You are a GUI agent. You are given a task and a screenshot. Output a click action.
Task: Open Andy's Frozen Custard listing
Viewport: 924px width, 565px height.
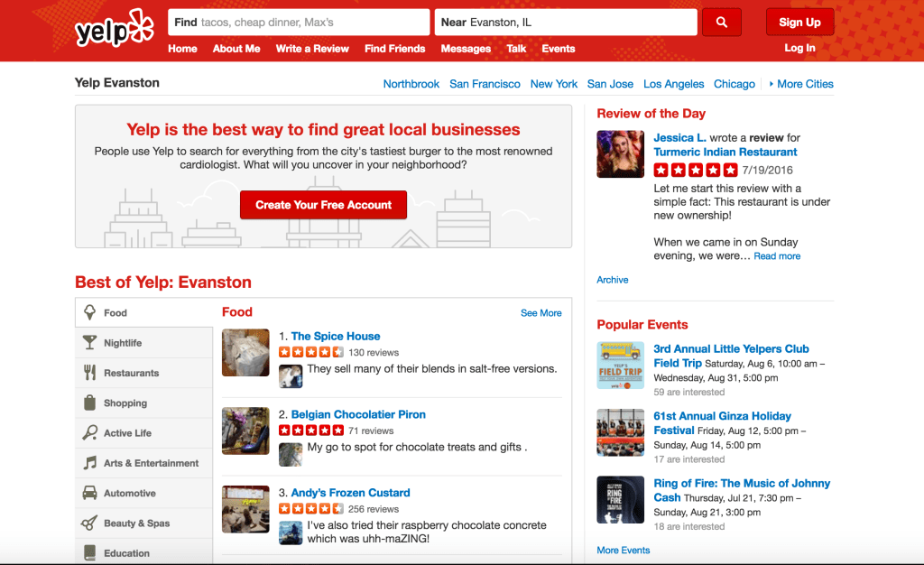coord(351,493)
